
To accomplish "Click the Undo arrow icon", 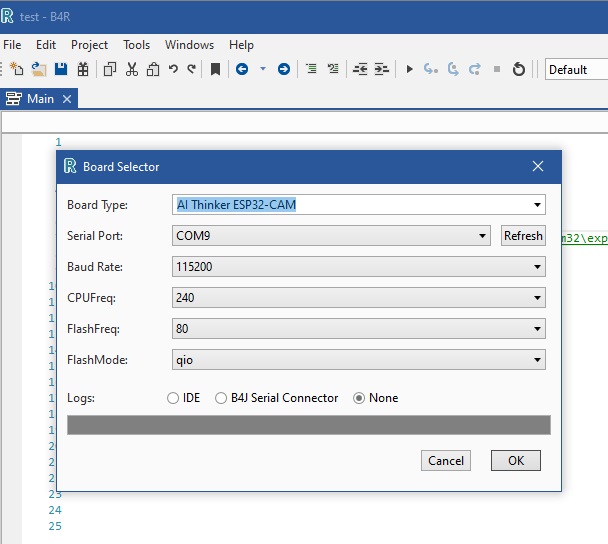I will [173, 69].
